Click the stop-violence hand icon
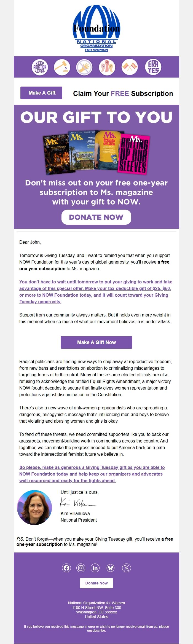Screen dimensions: 193x644 85,67
